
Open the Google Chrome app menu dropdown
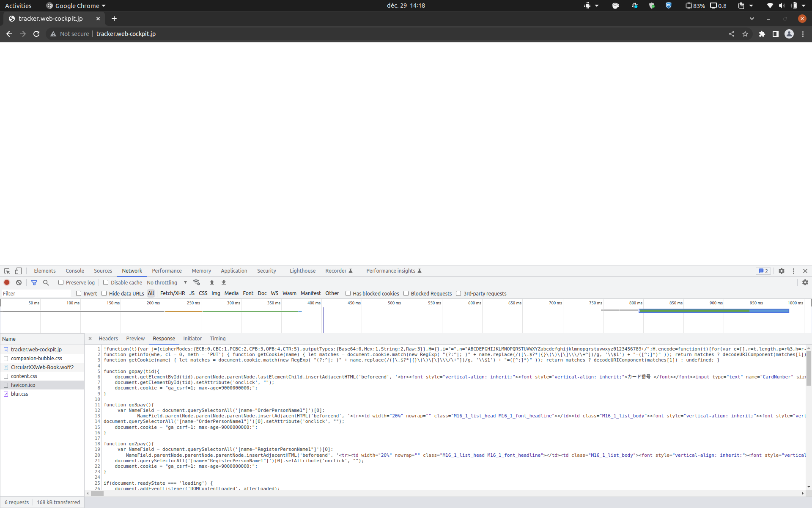[76, 6]
